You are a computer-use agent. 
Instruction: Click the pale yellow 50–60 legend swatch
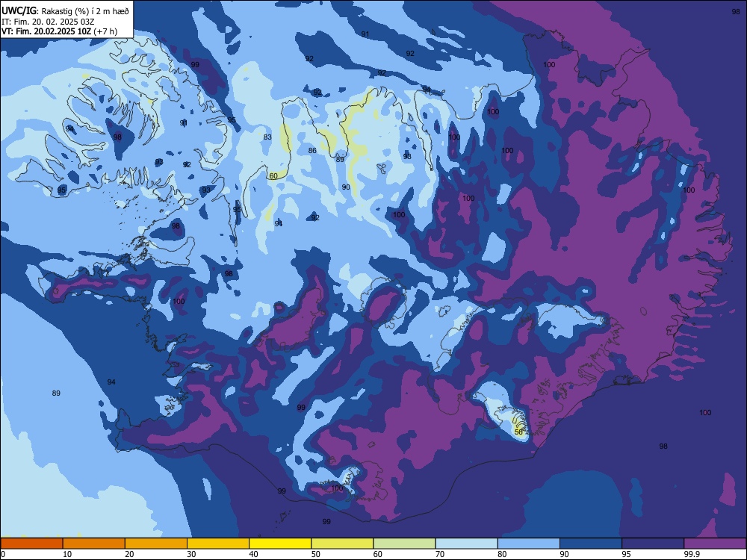pyautogui.click(x=342, y=543)
